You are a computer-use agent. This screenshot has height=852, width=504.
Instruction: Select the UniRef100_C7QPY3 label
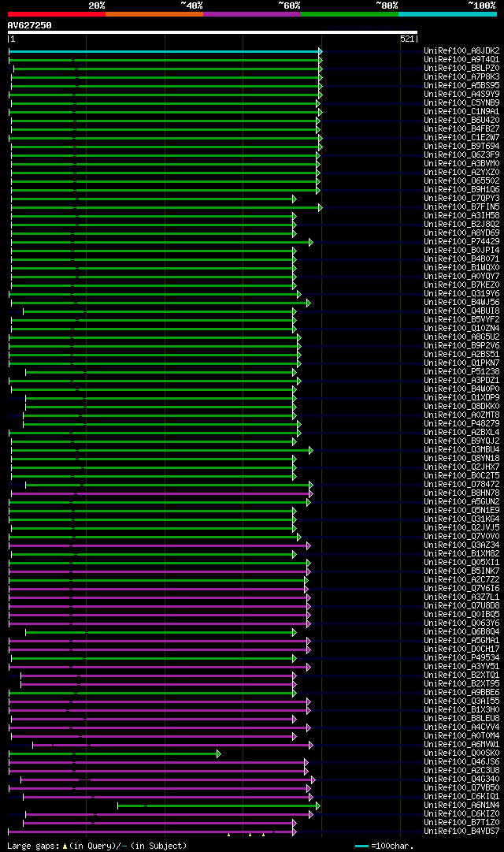461,199
